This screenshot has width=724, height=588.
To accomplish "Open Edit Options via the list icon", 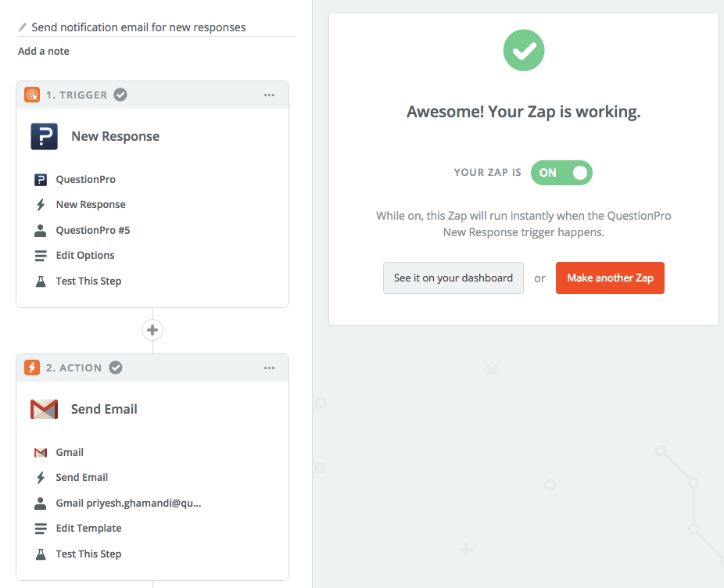I will [41, 255].
